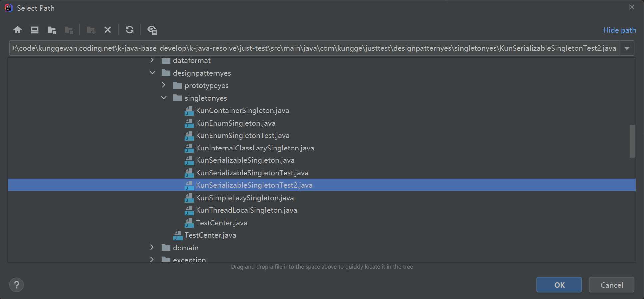The height and width of the screenshot is (299, 644).
Task: Click the Cancel button
Action: pos(611,285)
